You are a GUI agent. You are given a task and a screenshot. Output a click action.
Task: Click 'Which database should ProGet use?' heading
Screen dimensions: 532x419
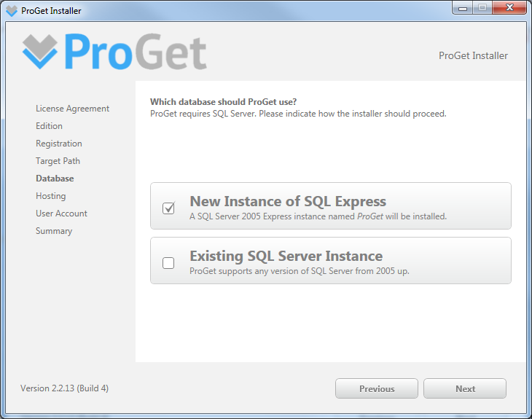(x=223, y=102)
